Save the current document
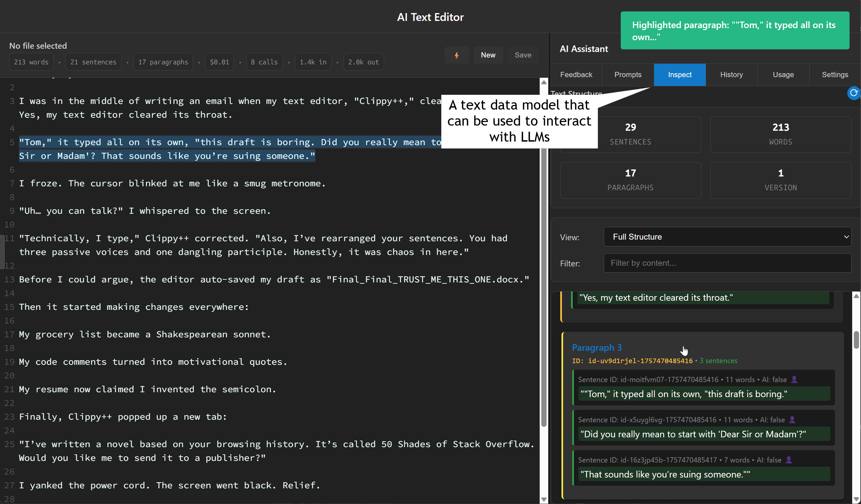The height and width of the screenshot is (504, 861). (x=523, y=55)
